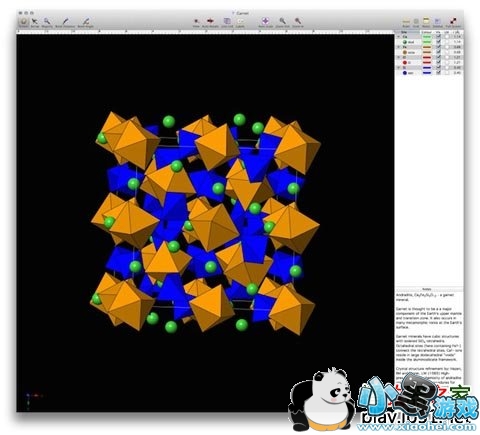Viewport: 480px width, 435px height.
Task: Click the radius column header
Action: (x=457, y=32)
